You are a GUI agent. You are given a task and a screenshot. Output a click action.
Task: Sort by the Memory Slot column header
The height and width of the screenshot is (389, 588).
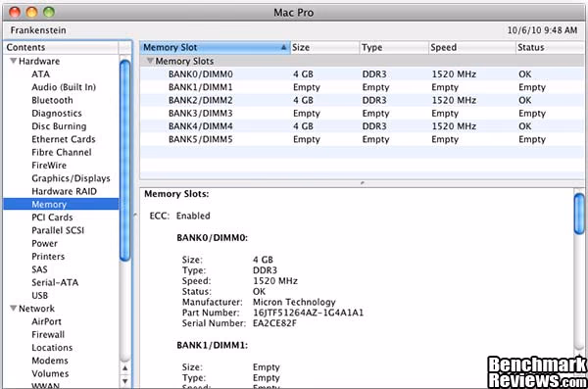click(x=215, y=47)
